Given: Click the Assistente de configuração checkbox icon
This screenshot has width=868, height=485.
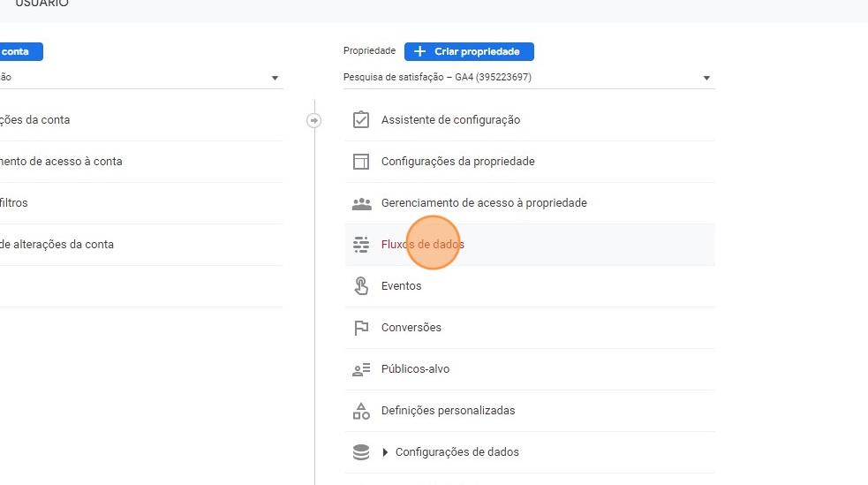Looking at the screenshot, I should 360,120.
